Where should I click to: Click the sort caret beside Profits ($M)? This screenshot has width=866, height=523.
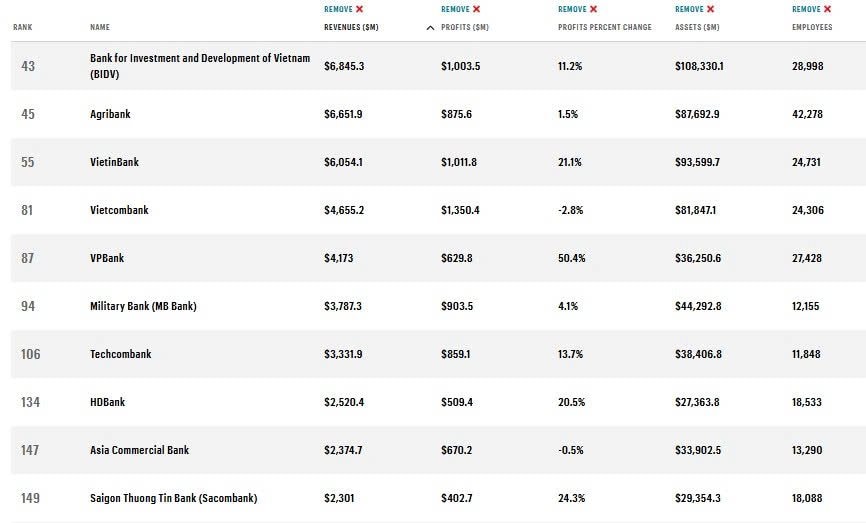tap(430, 28)
